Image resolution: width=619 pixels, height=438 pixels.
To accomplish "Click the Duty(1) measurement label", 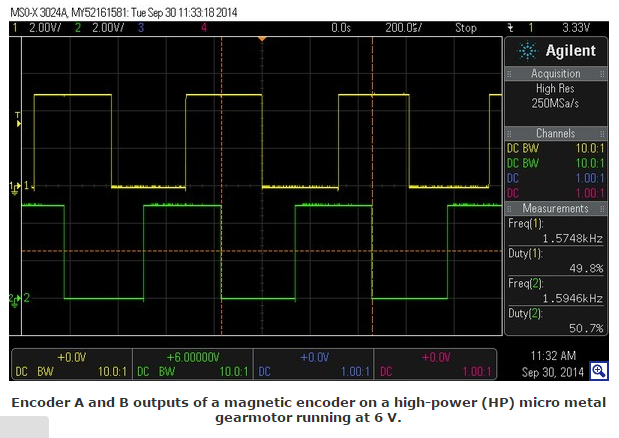I will click(x=525, y=253).
